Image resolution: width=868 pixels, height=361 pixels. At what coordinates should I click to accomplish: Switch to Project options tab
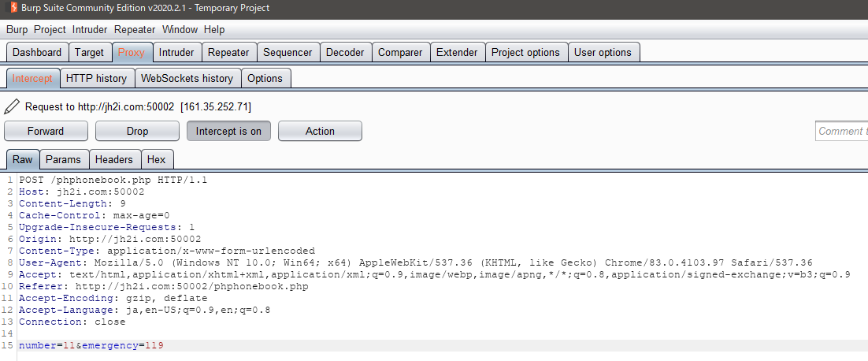pyautogui.click(x=526, y=53)
